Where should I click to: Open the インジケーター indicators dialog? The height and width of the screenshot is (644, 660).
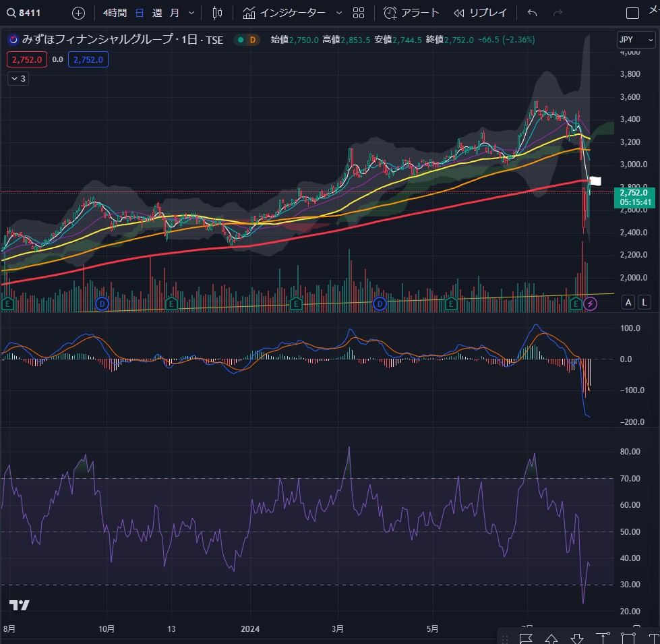284,13
